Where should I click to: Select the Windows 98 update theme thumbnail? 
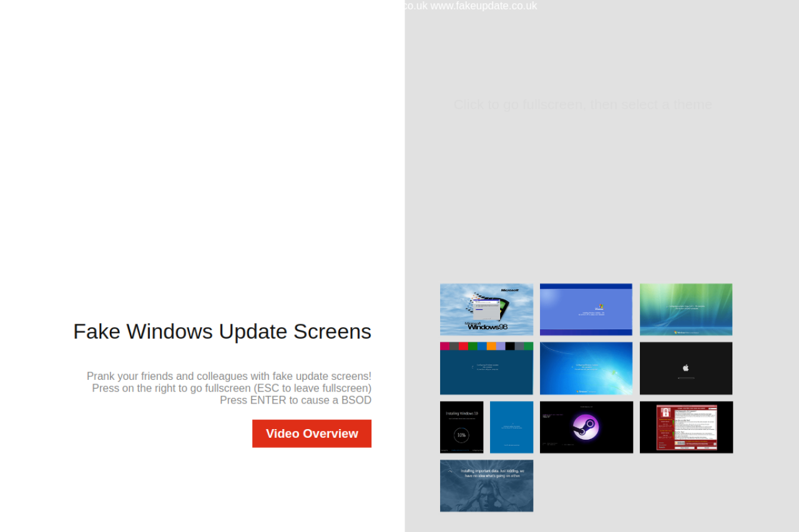[486, 309]
